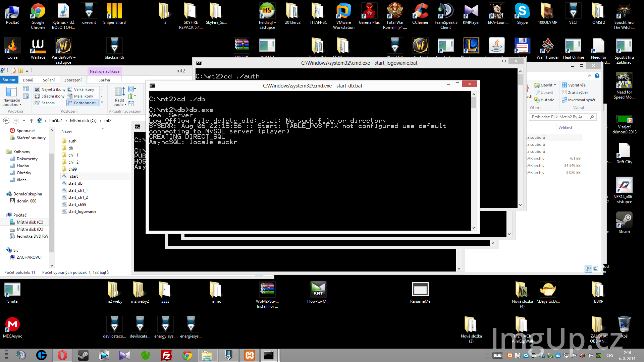Screen dimensions: 644x362
Task: Open File Explorer from the taskbar
Action: click(207, 355)
